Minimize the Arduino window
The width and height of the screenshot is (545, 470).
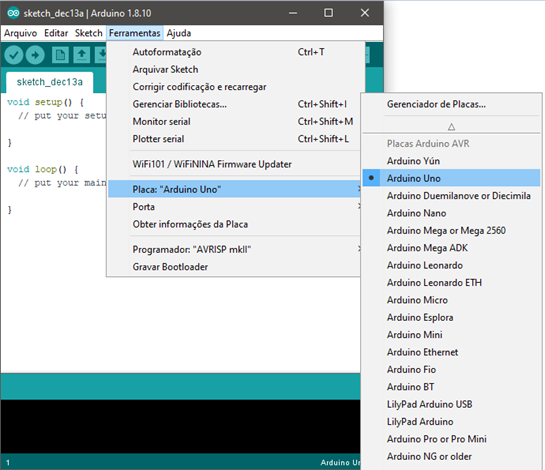coord(293,13)
